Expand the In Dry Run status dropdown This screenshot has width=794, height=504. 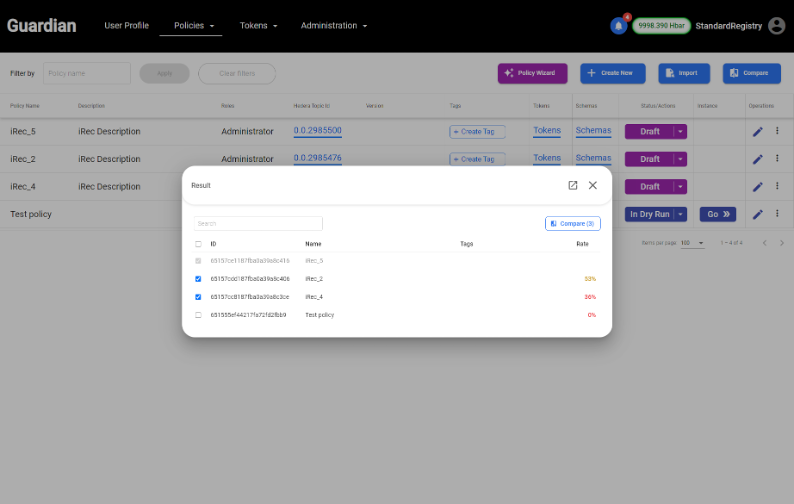[x=681, y=214]
